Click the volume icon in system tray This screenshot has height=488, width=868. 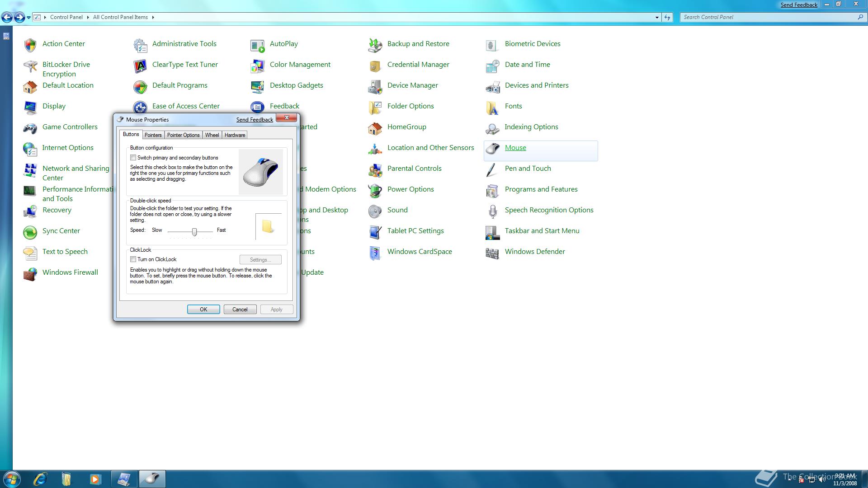tap(822, 480)
